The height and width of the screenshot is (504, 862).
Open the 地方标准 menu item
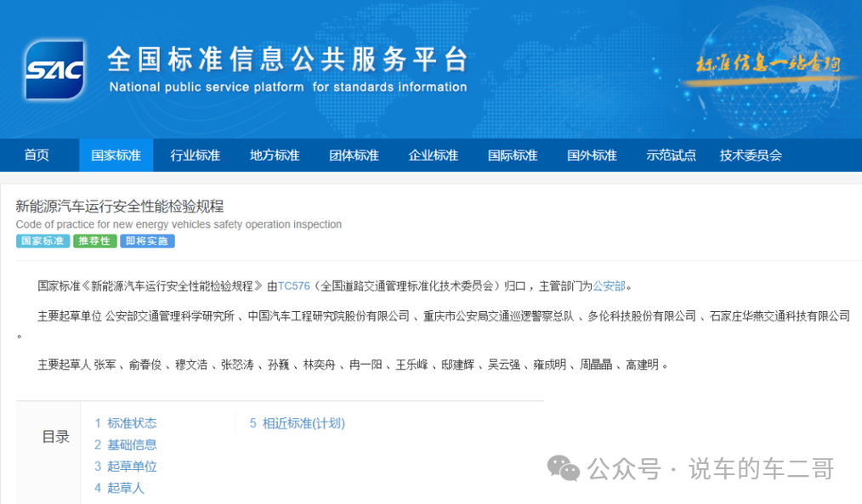click(275, 156)
